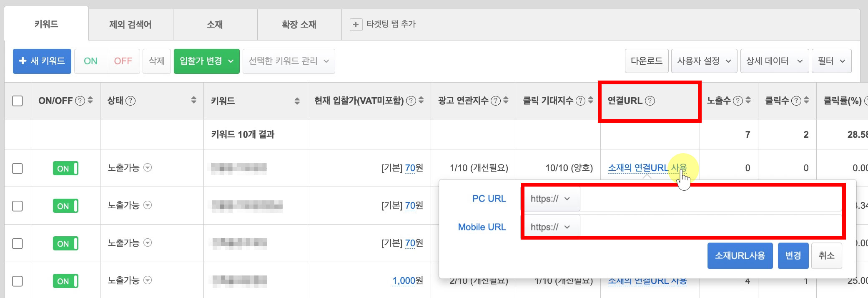The image size is (868, 298).
Task: Click help icon beside 광고 연관지수 header
Action: 495,101
